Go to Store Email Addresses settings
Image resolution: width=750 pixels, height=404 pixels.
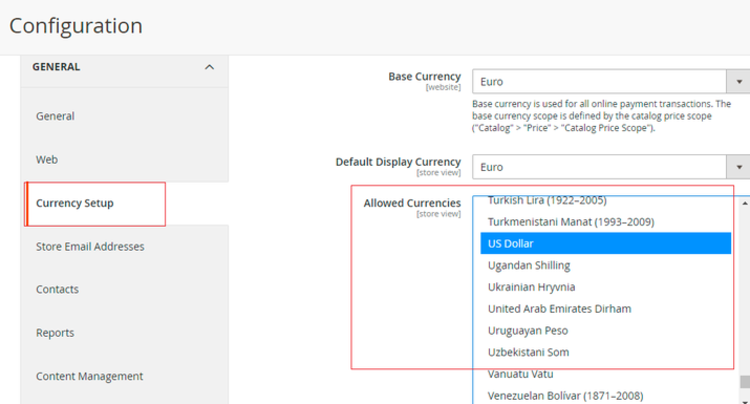pyautogui.click(x=90, y=246)
